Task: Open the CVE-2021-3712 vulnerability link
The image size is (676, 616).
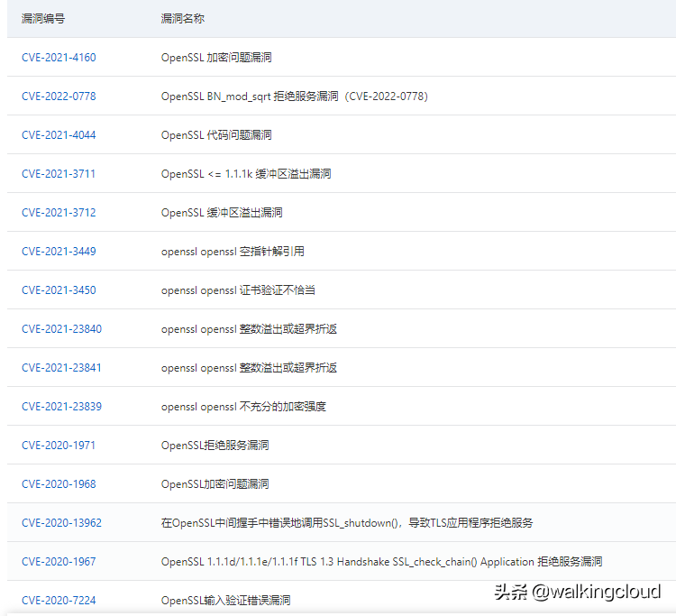Action: coord(59,213)
